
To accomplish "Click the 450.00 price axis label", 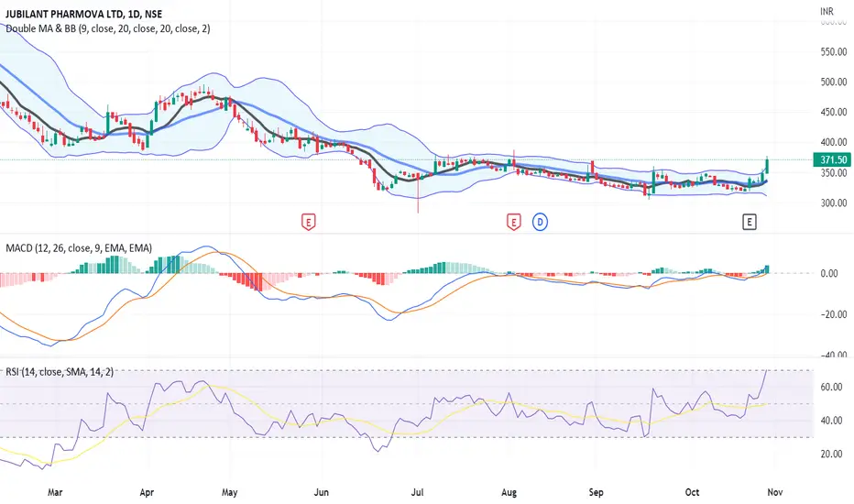I will click(833, 112).
